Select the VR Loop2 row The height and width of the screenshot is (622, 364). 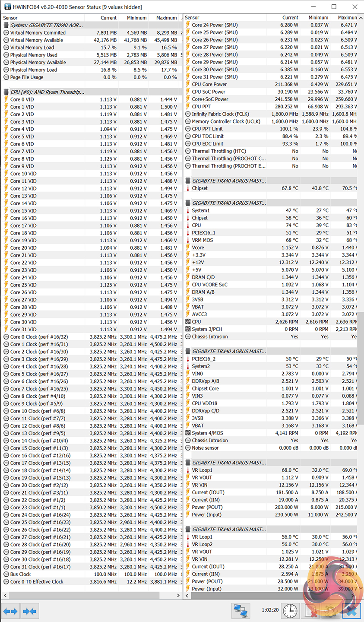pyautogui.click(x=271, y=544)
